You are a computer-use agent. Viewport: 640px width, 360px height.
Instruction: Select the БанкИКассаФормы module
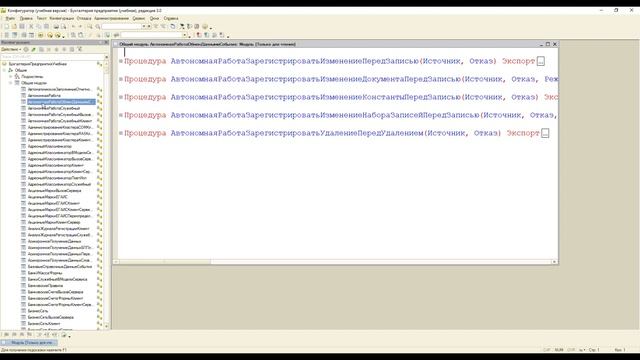click(45, 273)
